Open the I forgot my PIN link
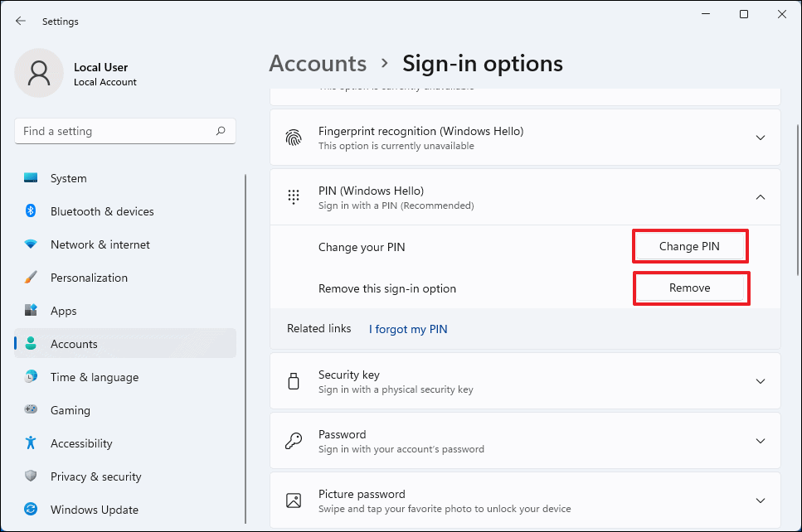Image resolution: width=802 pixels, height=532 pixels. [407, 329]
